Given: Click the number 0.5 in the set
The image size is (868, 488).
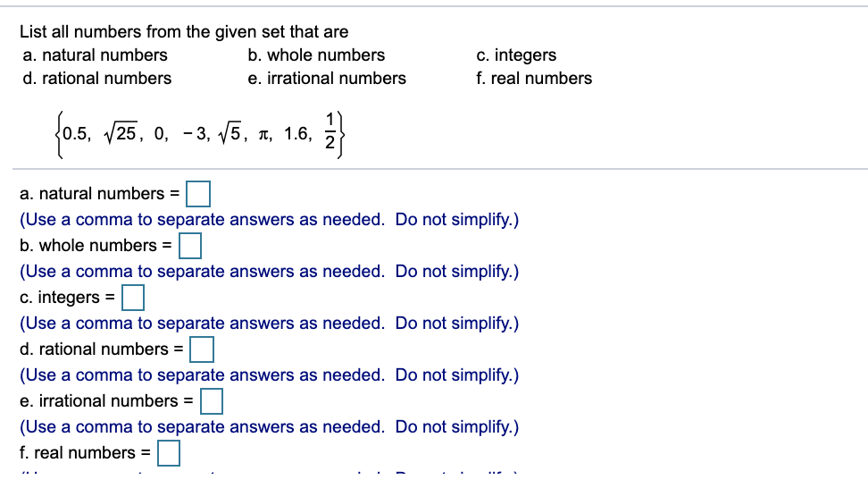Looking at the screenshot, I should click(x=77, y=135).
